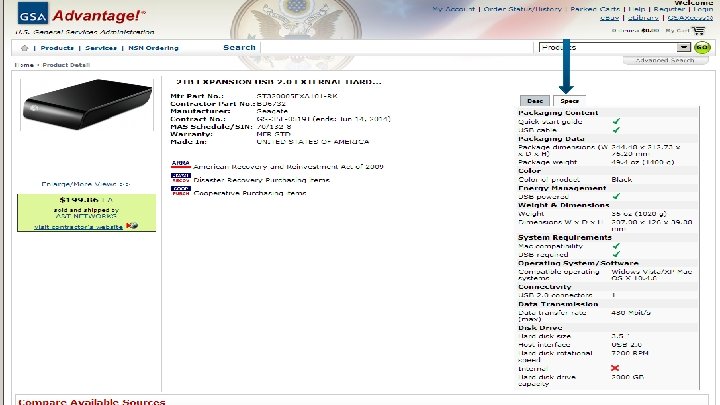Click Home in the breadcrumb
The width and height of the screenshot is (720, 405).
[24, 65]
